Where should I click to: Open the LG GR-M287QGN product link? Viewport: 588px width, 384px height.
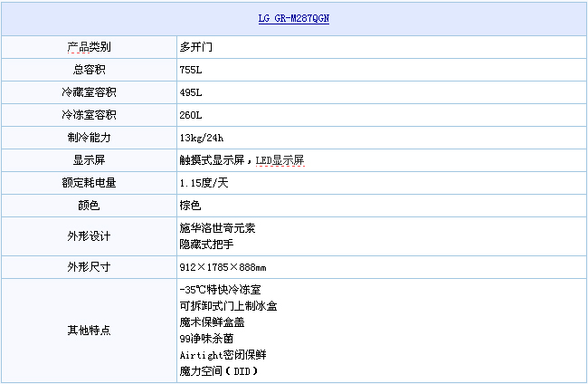pyautogui.click(x=294, y=18)
